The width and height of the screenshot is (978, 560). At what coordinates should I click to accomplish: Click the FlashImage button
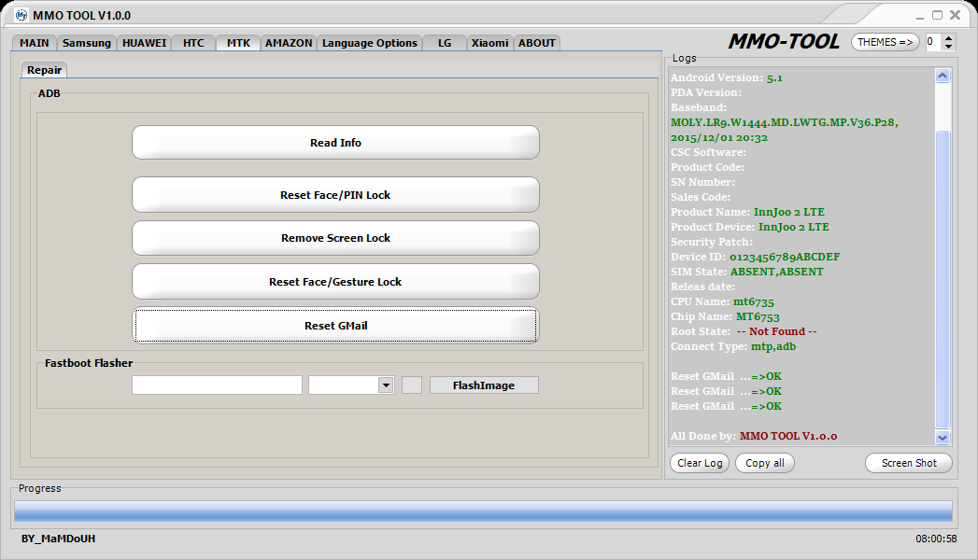[x=484, y=385]
